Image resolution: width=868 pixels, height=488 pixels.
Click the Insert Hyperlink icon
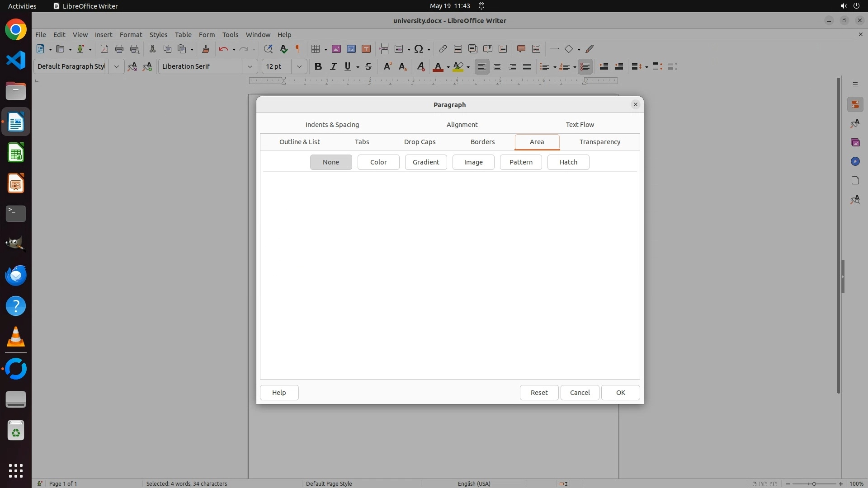tap(443, 49)
